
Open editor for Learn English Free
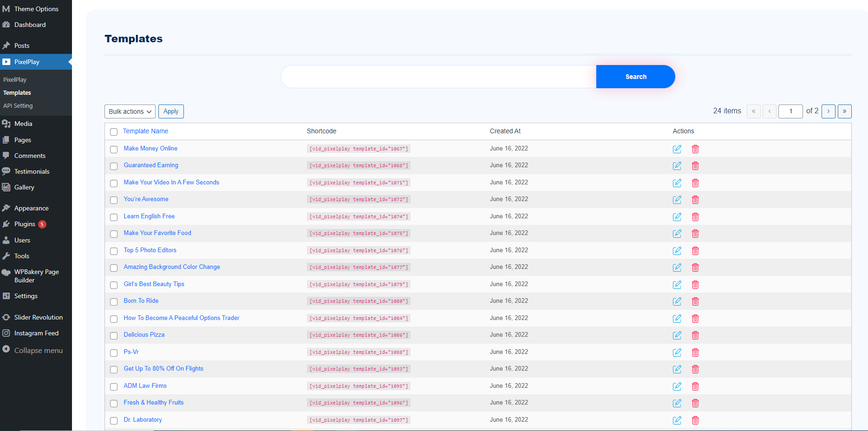pos(677,217)
